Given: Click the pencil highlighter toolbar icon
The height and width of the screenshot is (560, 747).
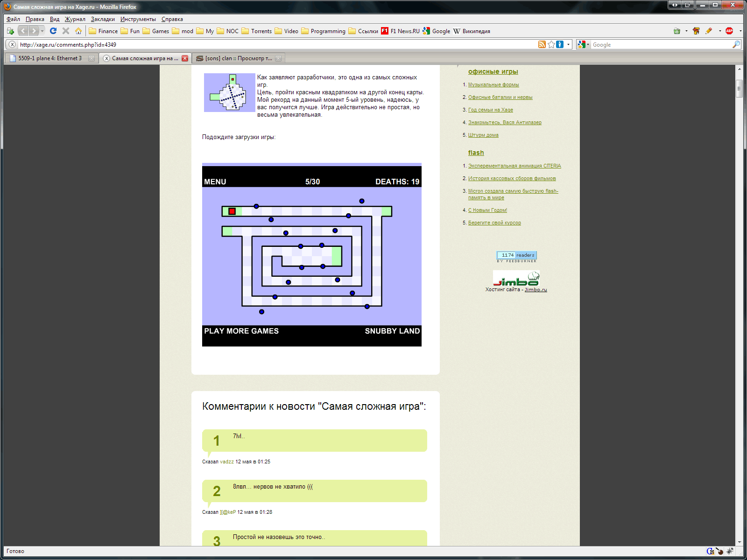Looking at the screenshot, I should [709, 31].
